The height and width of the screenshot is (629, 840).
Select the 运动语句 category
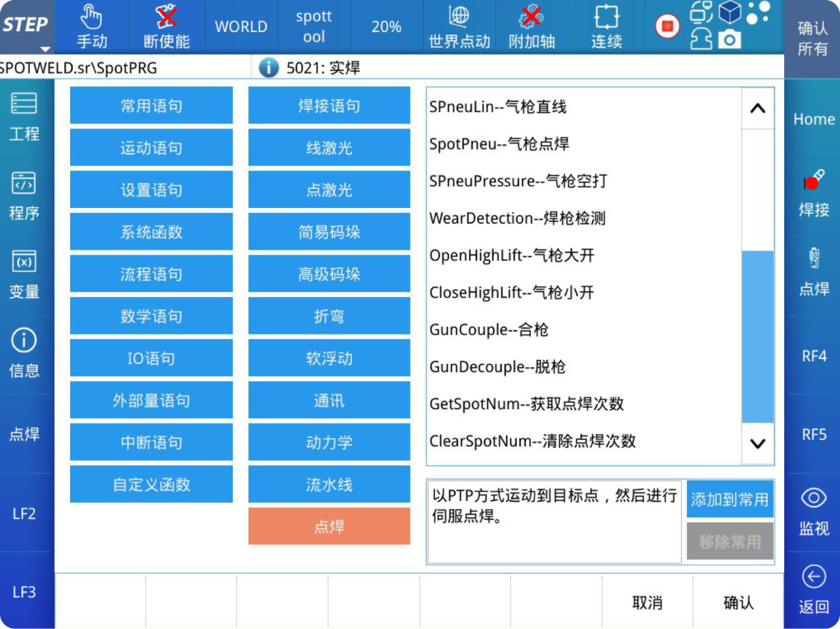tap(151, 148)
